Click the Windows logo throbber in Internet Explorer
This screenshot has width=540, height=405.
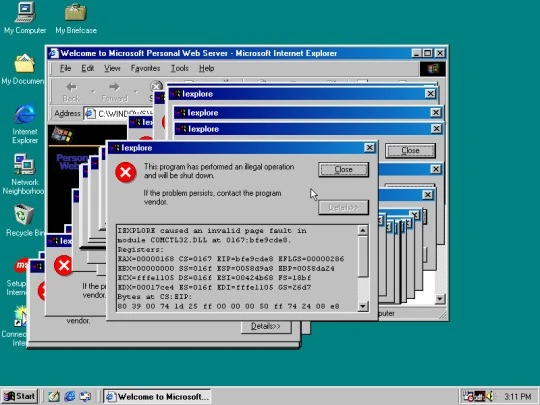pos(433,69)
